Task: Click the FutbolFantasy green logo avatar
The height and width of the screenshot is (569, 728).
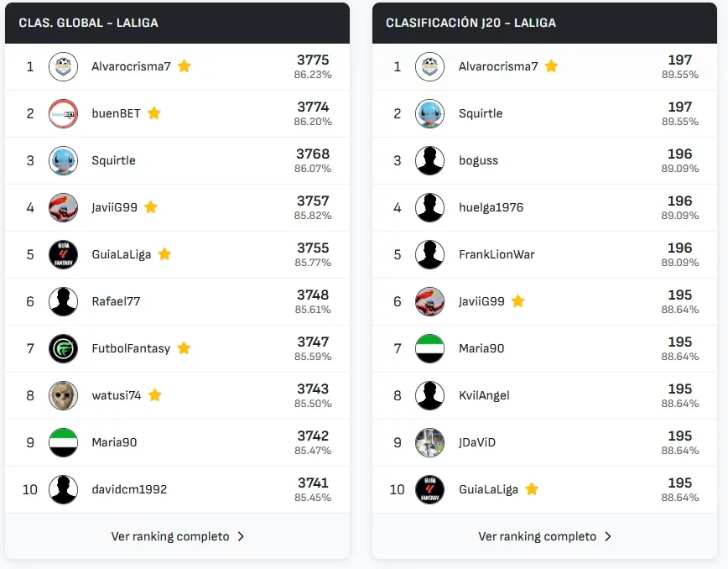Action: (x=63, y=348)
